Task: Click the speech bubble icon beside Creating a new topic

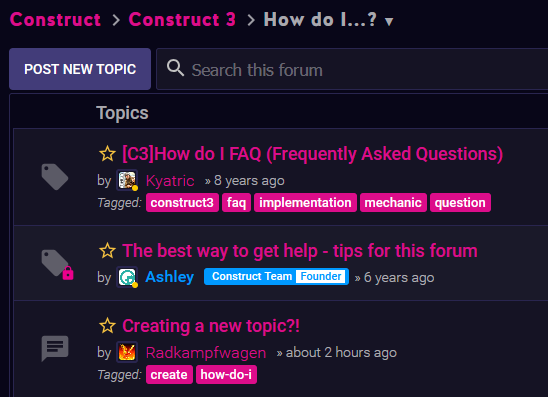Action: point(55,348)
